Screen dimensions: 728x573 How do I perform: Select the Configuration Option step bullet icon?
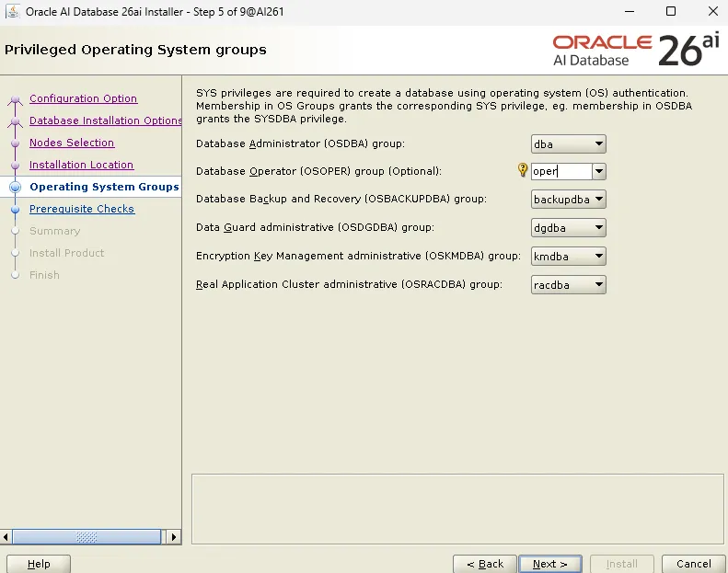point(16,98)
